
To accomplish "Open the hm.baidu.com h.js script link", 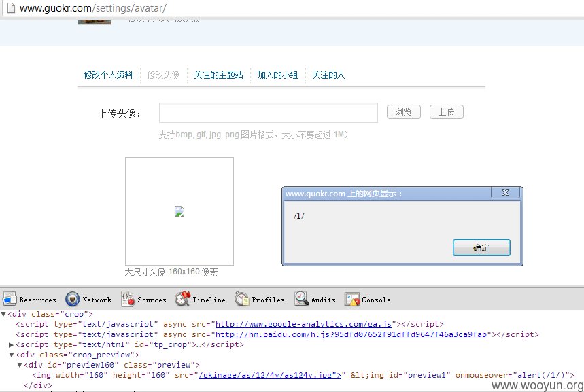I will click(x=351, y=334).
